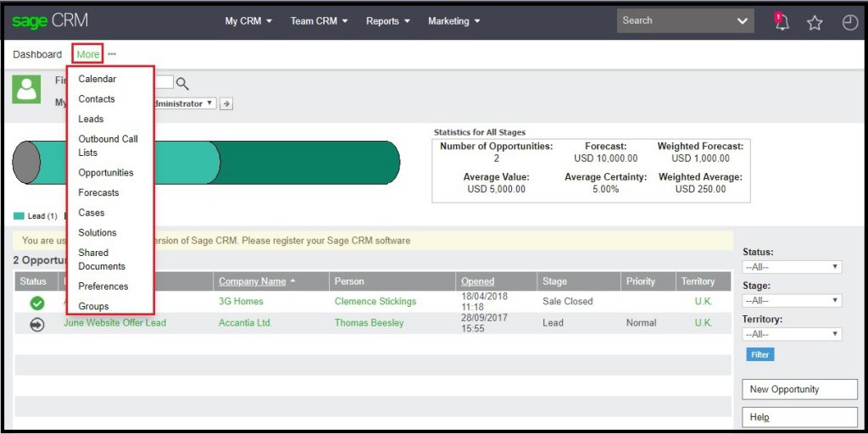Select Calendar from the More menu

pyautogui.click(x=97, y=79)
